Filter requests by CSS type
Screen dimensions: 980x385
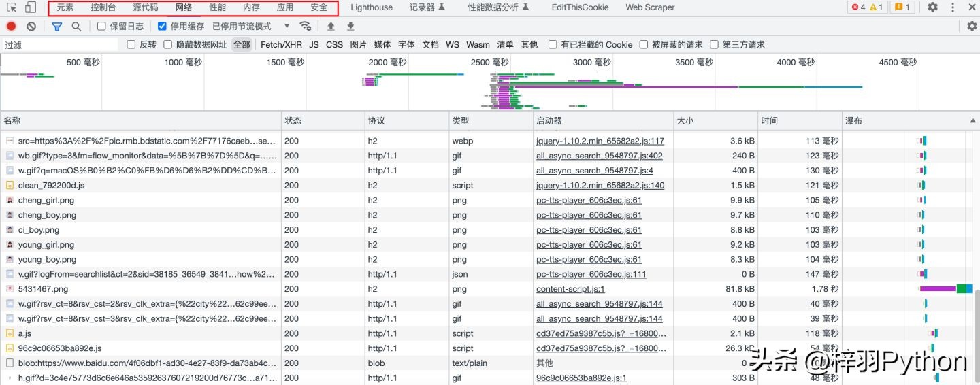tap(334, 45)
